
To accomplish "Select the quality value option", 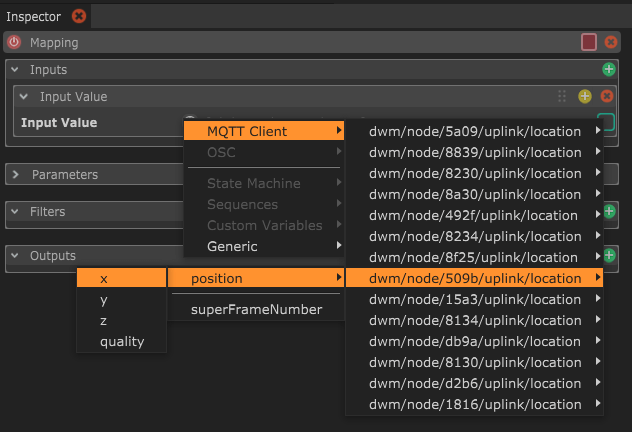I will [122, 341].
